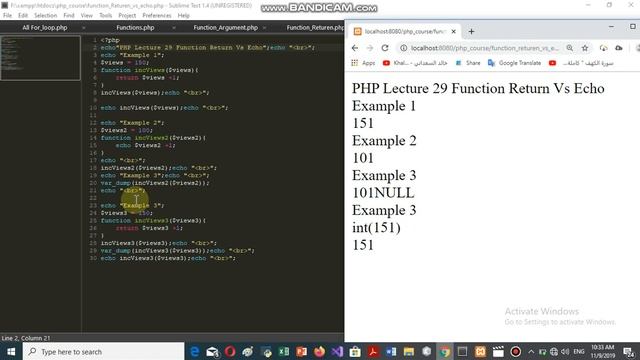This screenshot has width=640, height=360.
Task: Open the Mail app from the taskbar
Action: coord(212,351)
